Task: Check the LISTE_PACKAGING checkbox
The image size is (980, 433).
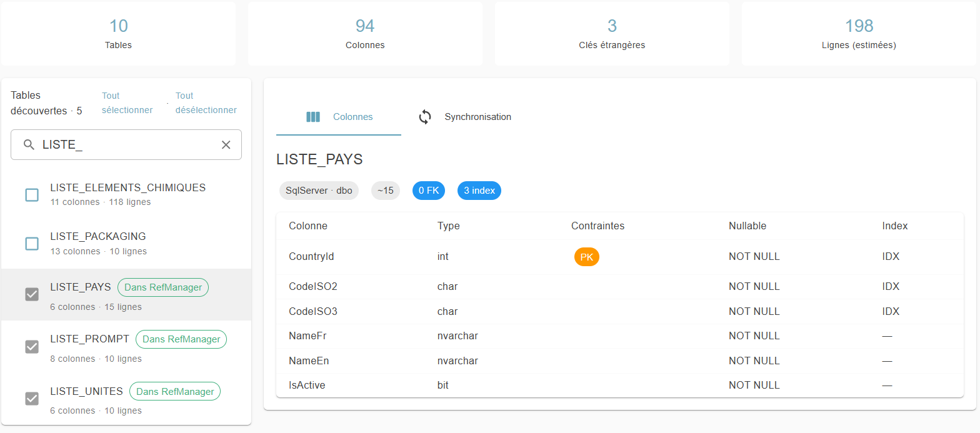Action: [x=32, y=244]
